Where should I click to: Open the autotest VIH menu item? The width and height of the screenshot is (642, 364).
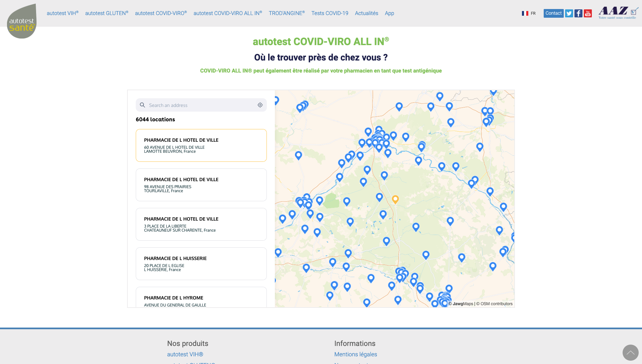(x=63, y=13)
